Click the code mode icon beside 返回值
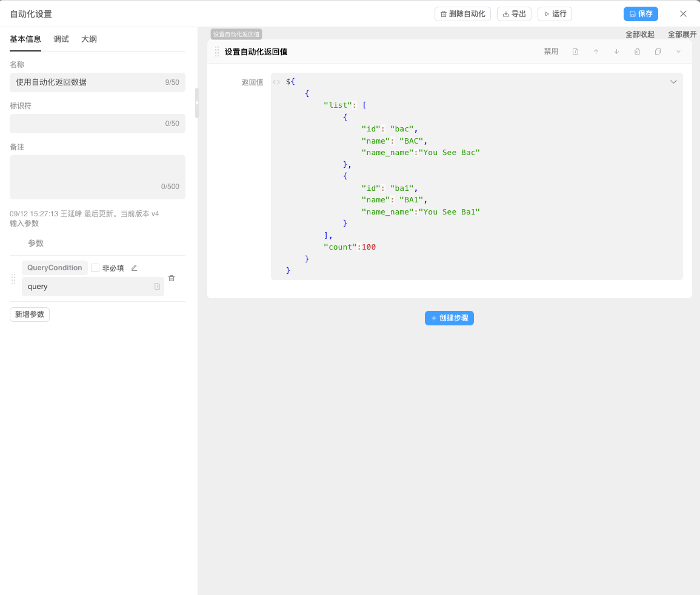Viewport: 700px width, 595px height. click(276, 81)
